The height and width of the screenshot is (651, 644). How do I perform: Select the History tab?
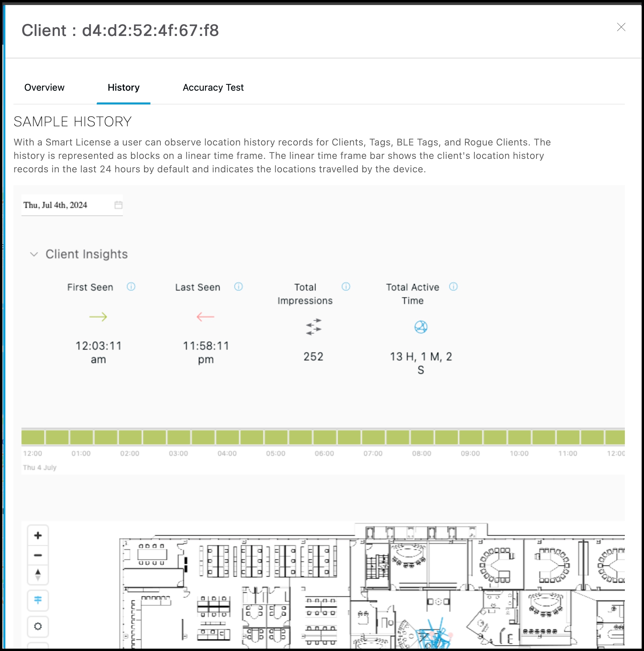point(124,88)
